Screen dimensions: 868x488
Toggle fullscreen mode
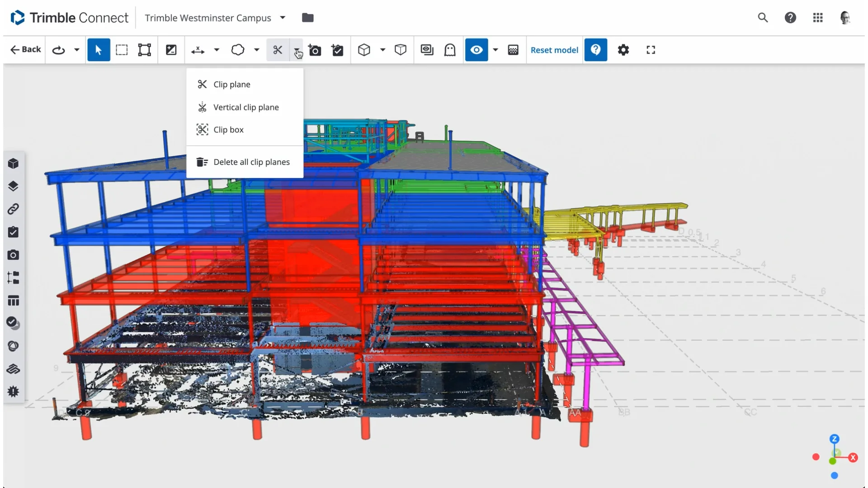[x=651, y=50]
